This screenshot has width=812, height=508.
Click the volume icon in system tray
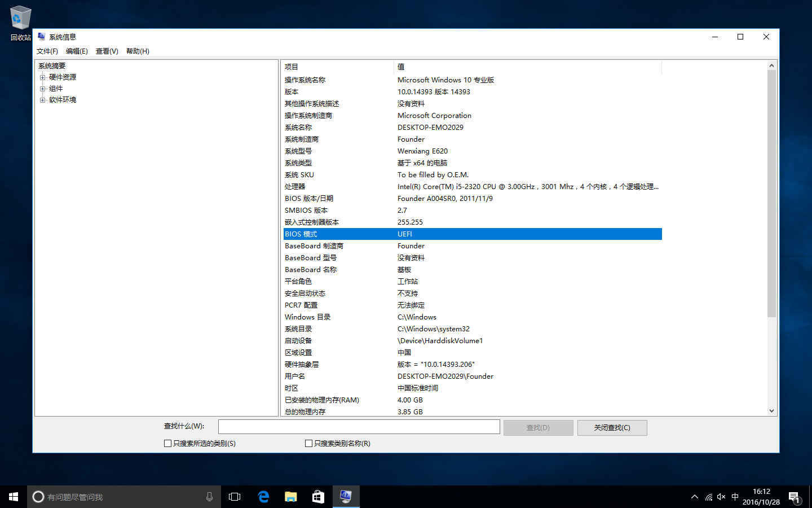[721, 496]
